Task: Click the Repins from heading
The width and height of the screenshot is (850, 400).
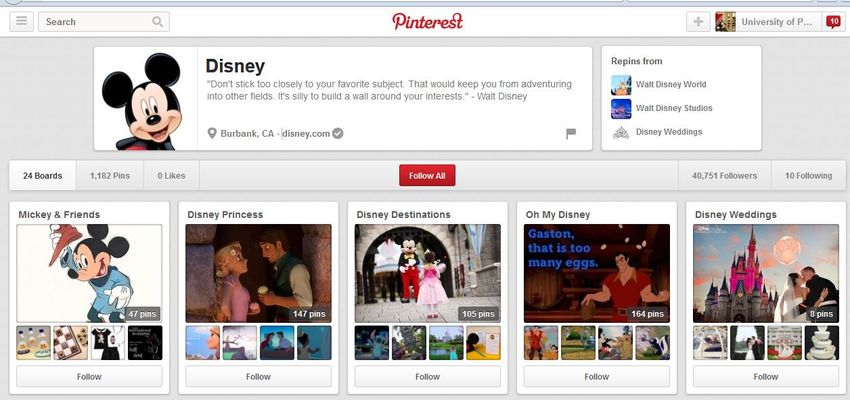Action: (x=636, y=61)
